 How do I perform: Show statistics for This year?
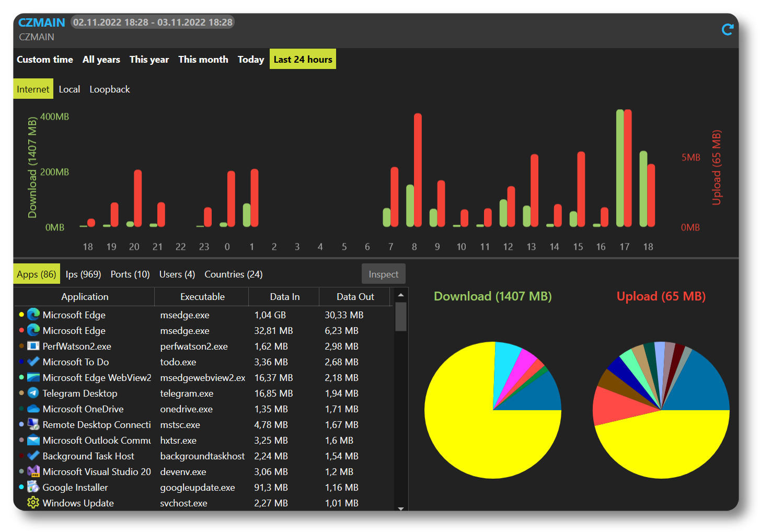click(149, 59)
